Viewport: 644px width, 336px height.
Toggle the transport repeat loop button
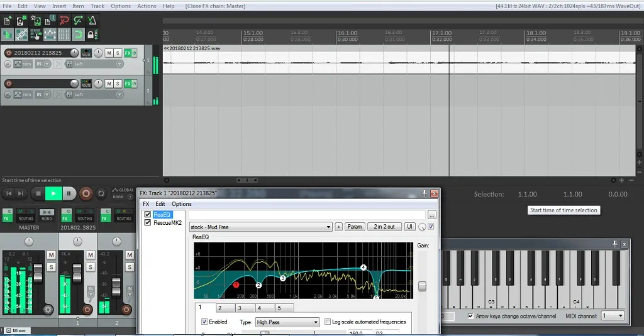(101, 193)
